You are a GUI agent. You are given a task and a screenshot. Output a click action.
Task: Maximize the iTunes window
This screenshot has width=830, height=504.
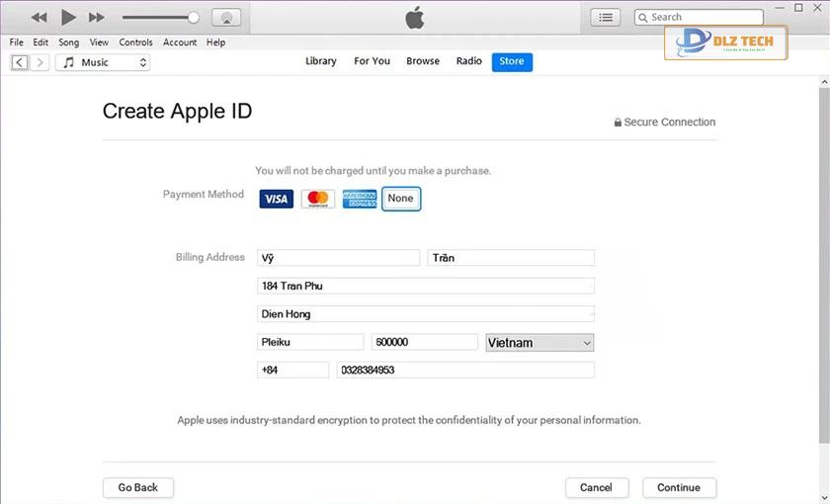(x=798, y=8)
